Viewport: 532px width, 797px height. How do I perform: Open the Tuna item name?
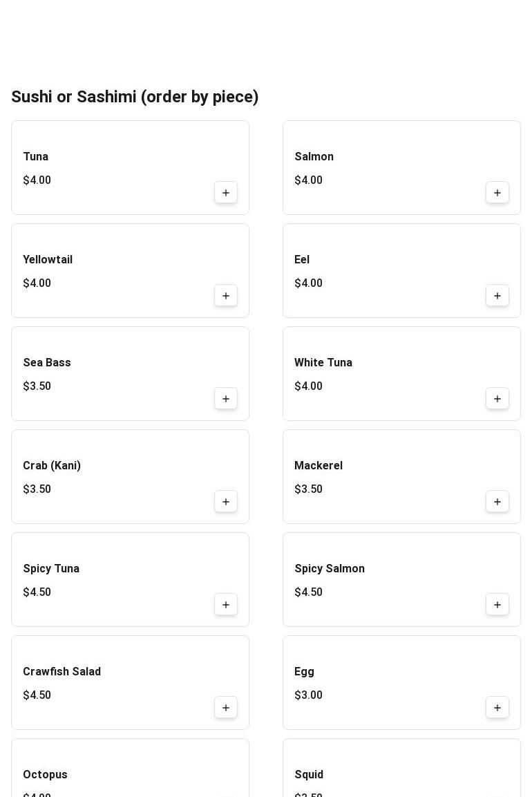36,157
